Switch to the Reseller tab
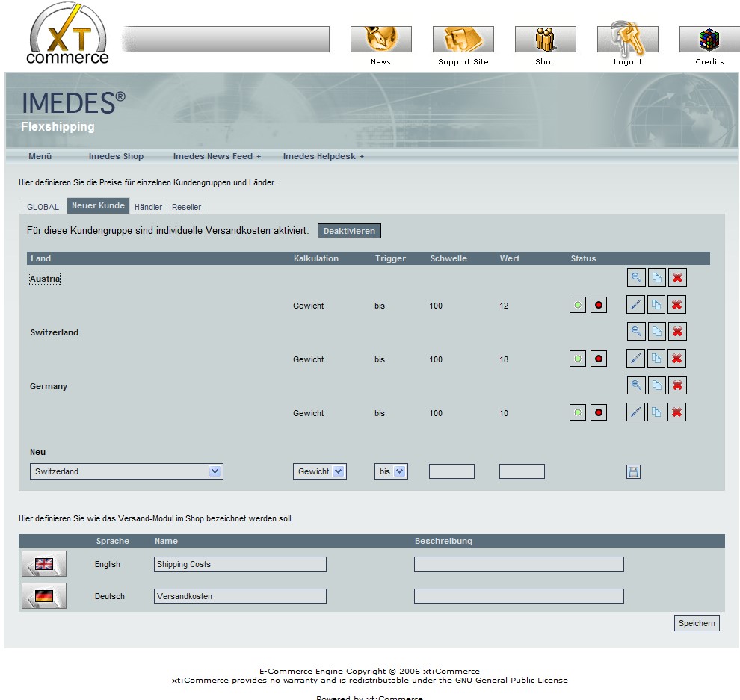 pyautogui.click(x=186, y=207)
